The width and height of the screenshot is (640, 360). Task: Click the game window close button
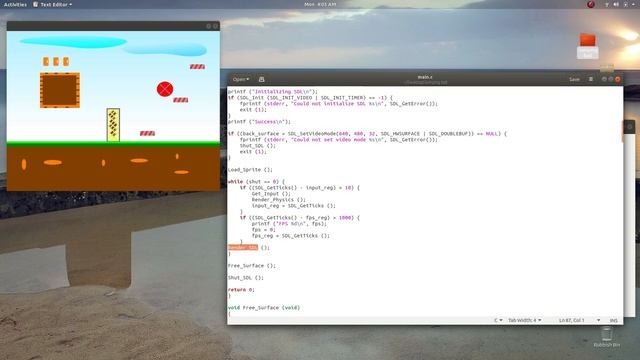click(x=216, y=26)
